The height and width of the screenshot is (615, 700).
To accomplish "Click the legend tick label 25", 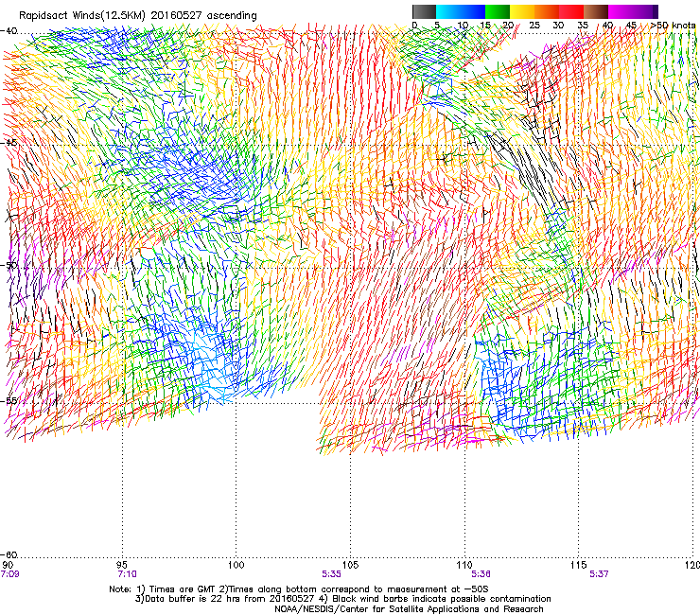I will pyautogui.click(x=534, y=26).
